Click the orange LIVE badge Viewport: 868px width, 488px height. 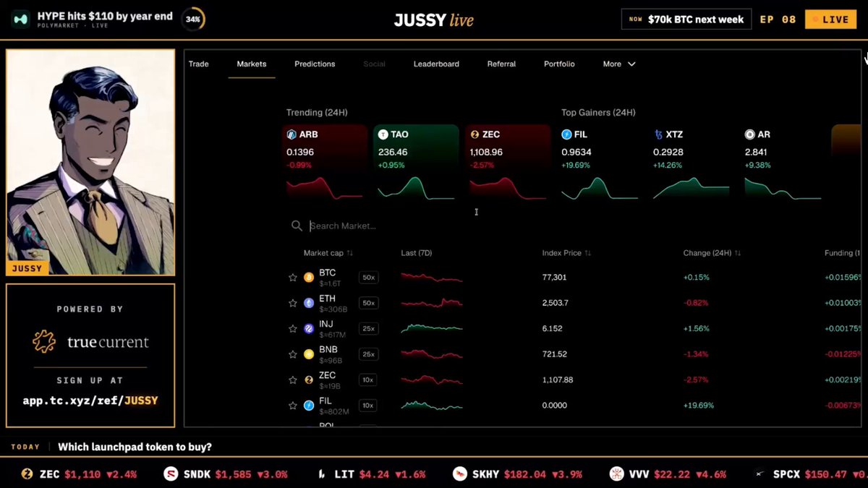pyautogui.click(x=831, y=20)
